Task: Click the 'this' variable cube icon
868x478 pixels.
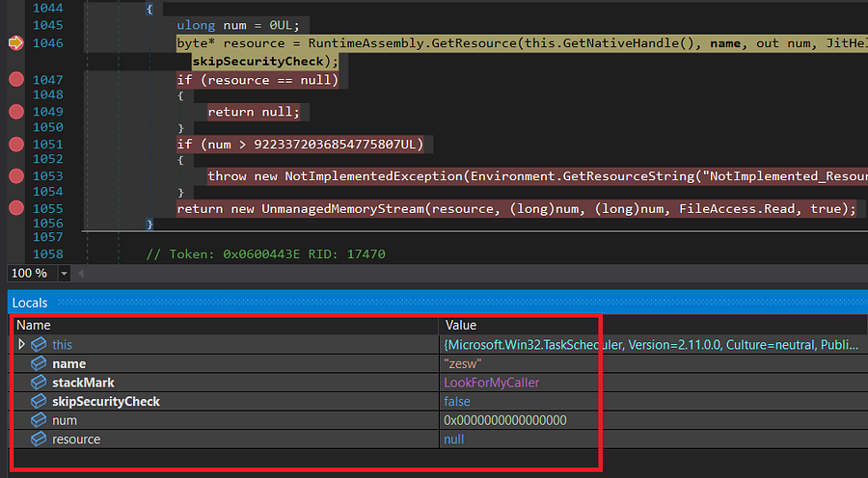Action: [39, 345]
